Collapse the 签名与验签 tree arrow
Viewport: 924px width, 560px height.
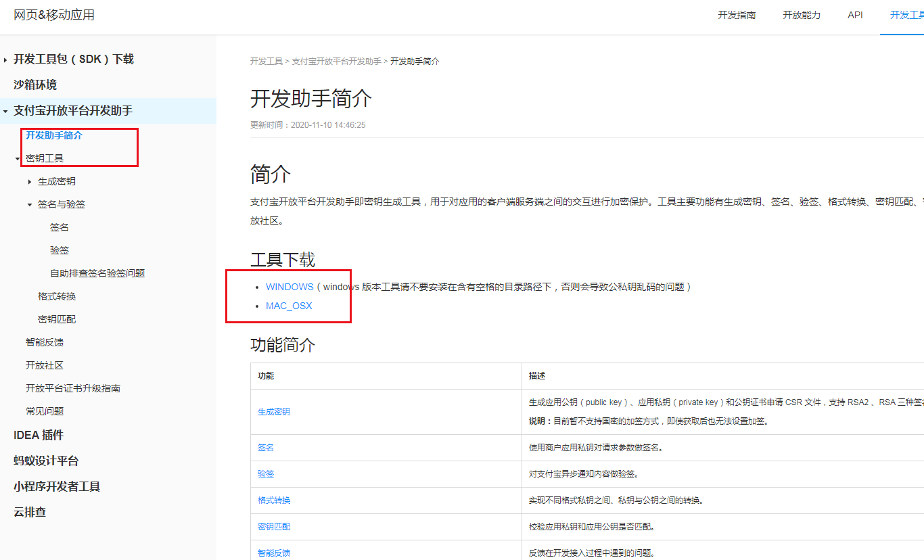30,204
